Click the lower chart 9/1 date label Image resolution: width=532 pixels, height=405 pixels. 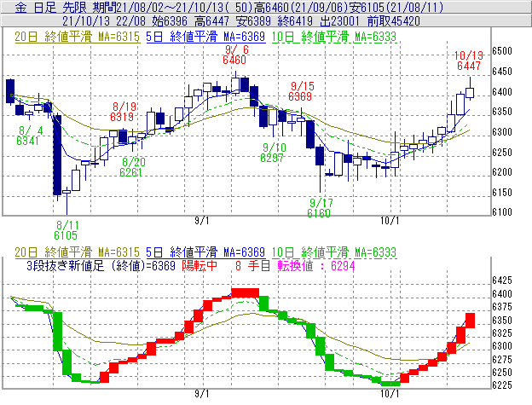(x=202, y=394)
